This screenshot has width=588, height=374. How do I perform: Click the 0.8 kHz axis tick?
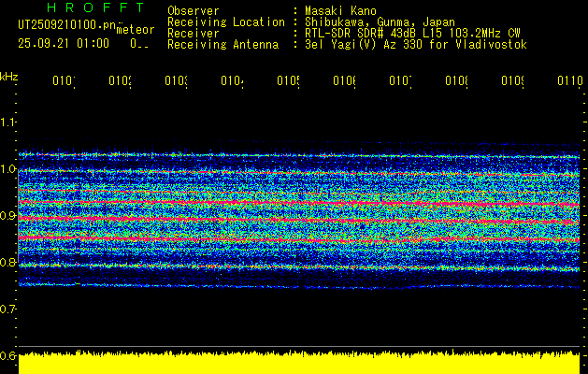8,263
